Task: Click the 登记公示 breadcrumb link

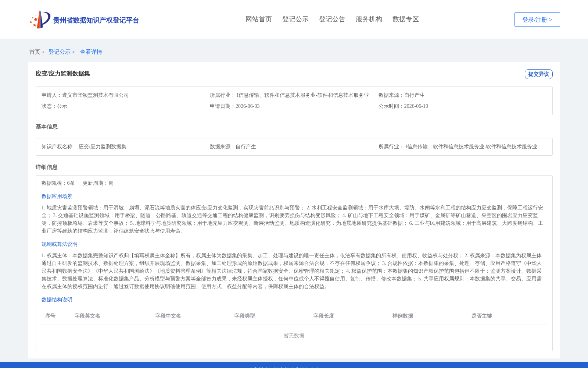Action: tap(60, 52)
